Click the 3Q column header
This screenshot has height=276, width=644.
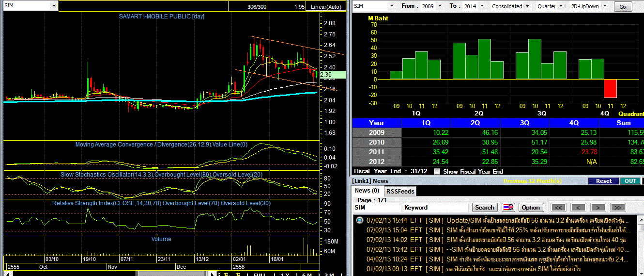525,123
